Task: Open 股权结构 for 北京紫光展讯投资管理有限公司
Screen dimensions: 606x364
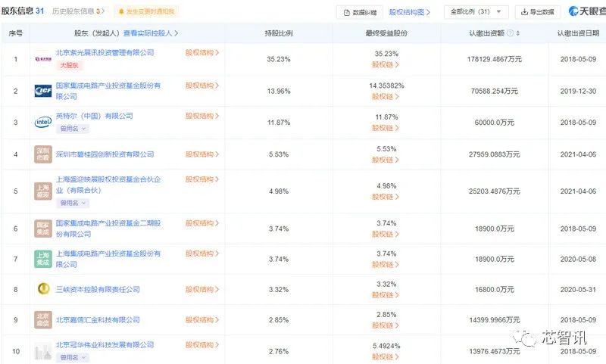Action: click(202, 52)
